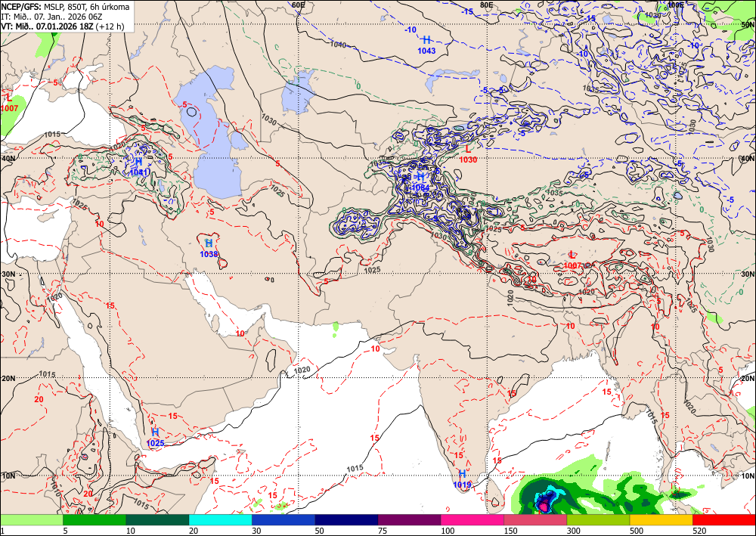Click the dark green 10–20 legend swatch
The width and height of the screenshot is (756, 536).
point(157,519)
